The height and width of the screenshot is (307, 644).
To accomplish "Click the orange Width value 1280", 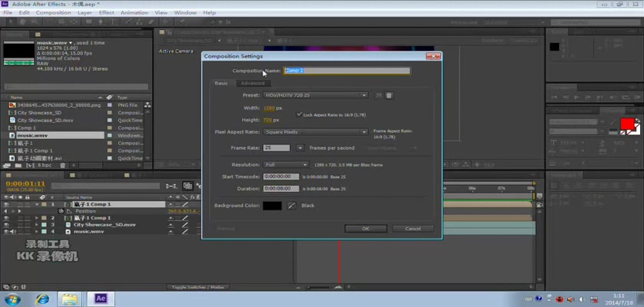I will (269, 108).
